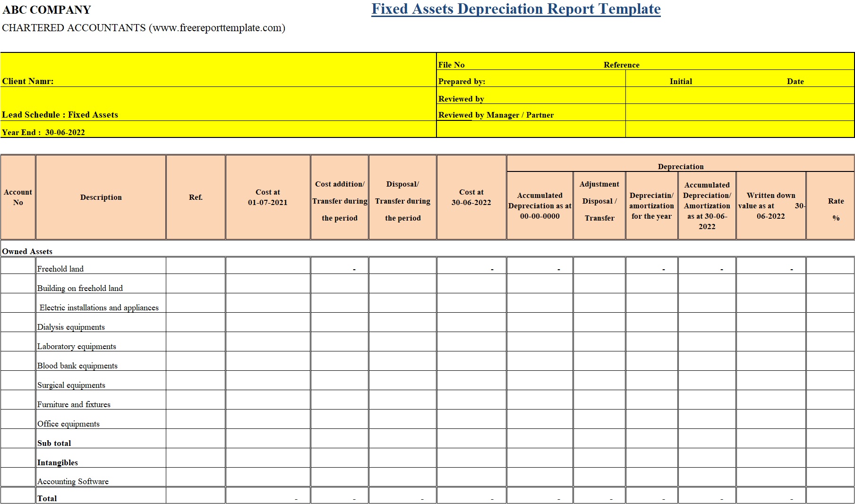This screenshot has height=504, width=855.
Task: Select the Depreciatin/ amortization for the year header
Action: pyautogui.click(x=652, y=206)
